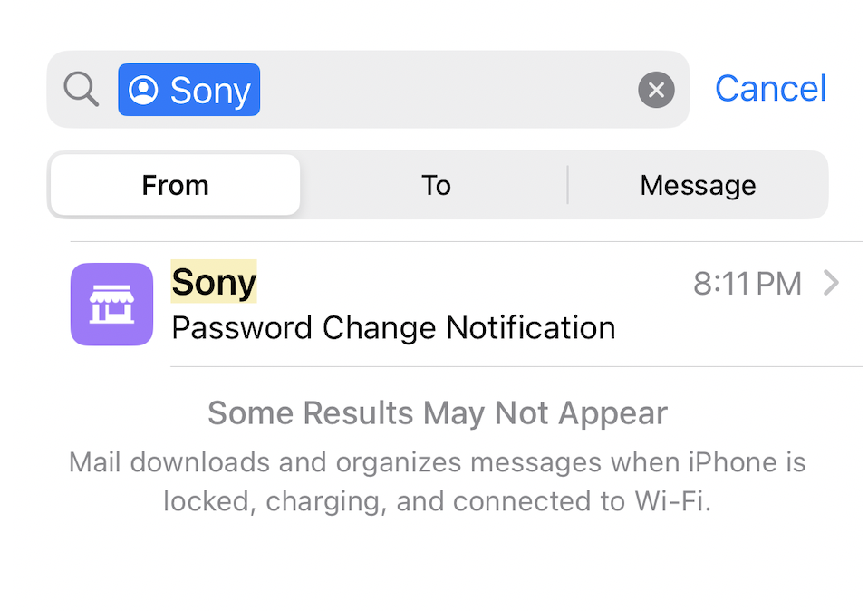Tap the highlighted Sony sender name
This screenshot has width=868, height=611.
pyautogui.click(x=214, y=282)
